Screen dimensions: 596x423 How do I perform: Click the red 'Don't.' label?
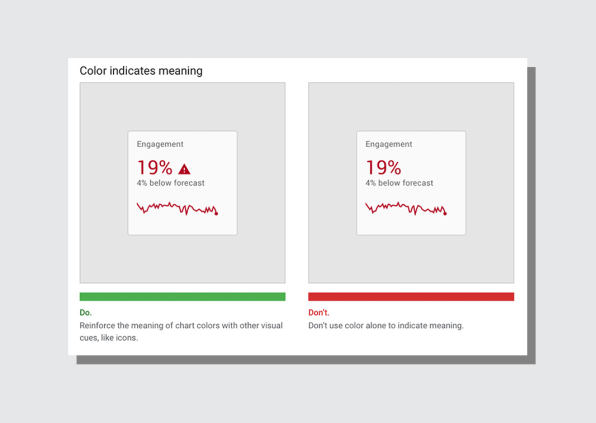[x=319, y=312]
